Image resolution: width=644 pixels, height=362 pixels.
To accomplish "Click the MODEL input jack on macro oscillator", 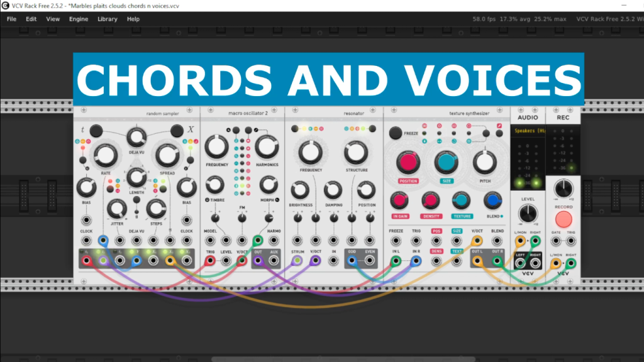I will (210, 241).
